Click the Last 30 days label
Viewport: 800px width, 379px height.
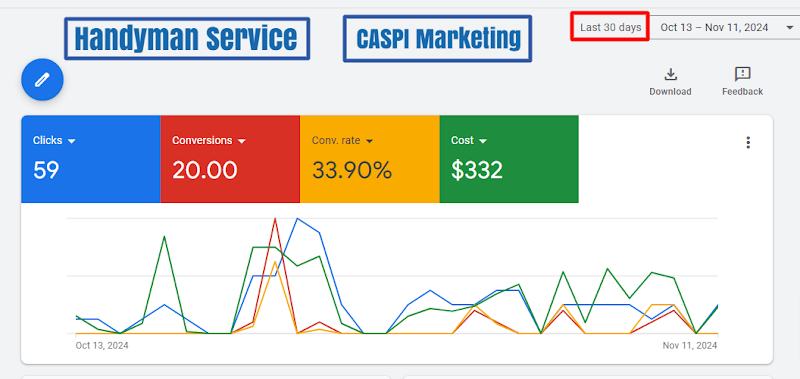[x=610, y=28]
